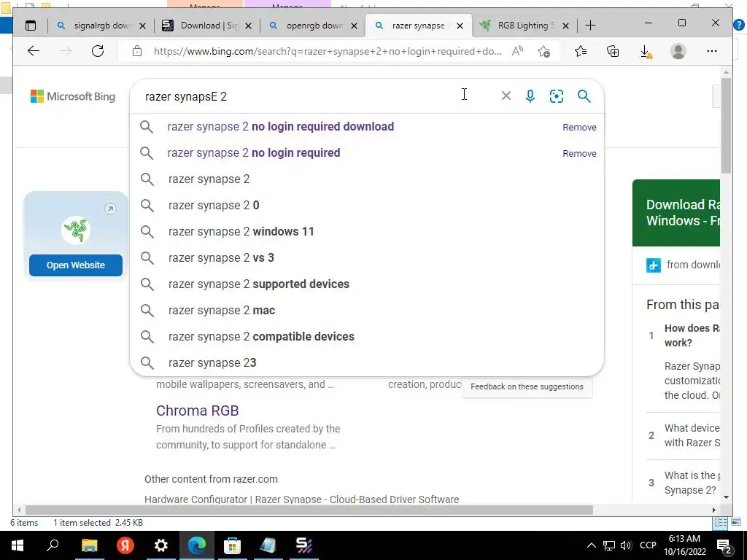
Task: Choose 'razer synapse 2 0' suggestion
Action: tap(367, 205)
